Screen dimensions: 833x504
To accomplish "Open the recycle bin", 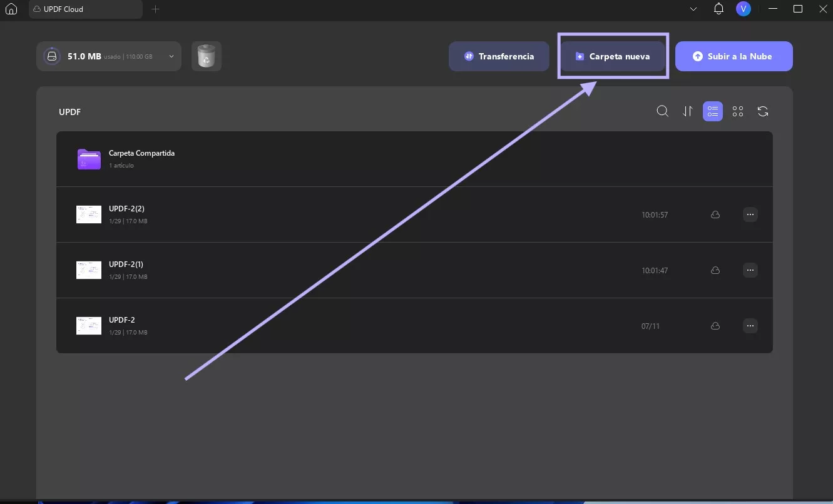I will click(x=207, y=56).
